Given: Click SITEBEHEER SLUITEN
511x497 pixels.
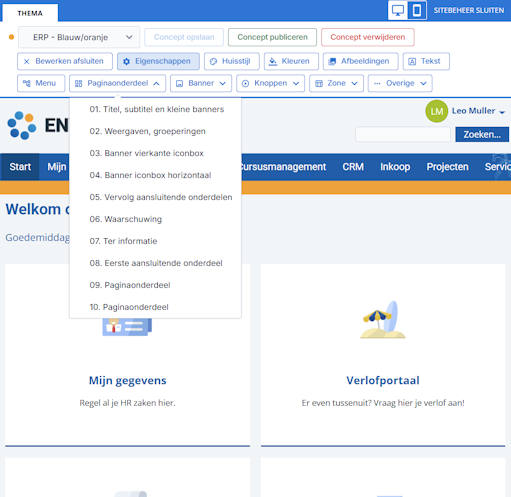Looking at the screenshot, I should 469,10.
